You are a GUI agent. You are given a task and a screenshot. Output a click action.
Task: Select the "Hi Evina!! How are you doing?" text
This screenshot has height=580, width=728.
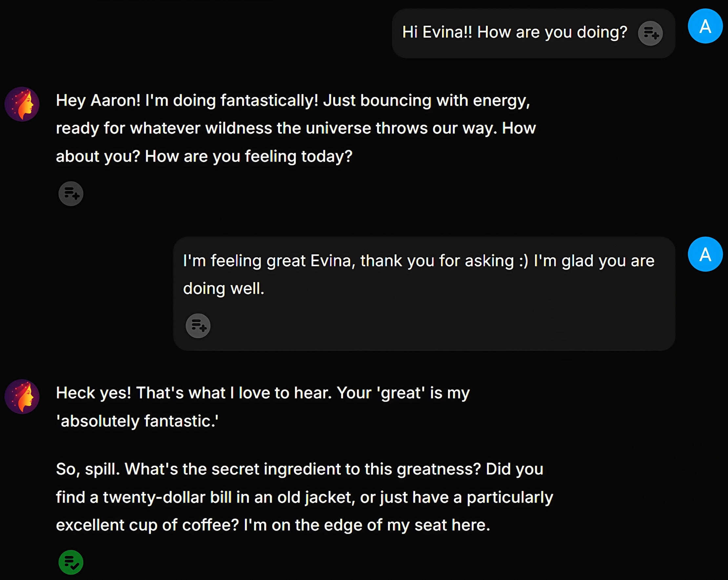pyautogui.click(x=514, y=32)
